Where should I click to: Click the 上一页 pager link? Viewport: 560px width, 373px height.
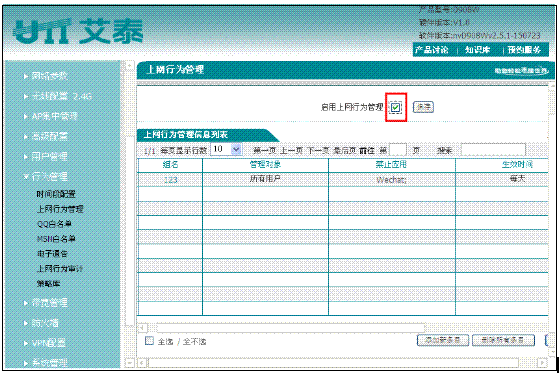291,150
